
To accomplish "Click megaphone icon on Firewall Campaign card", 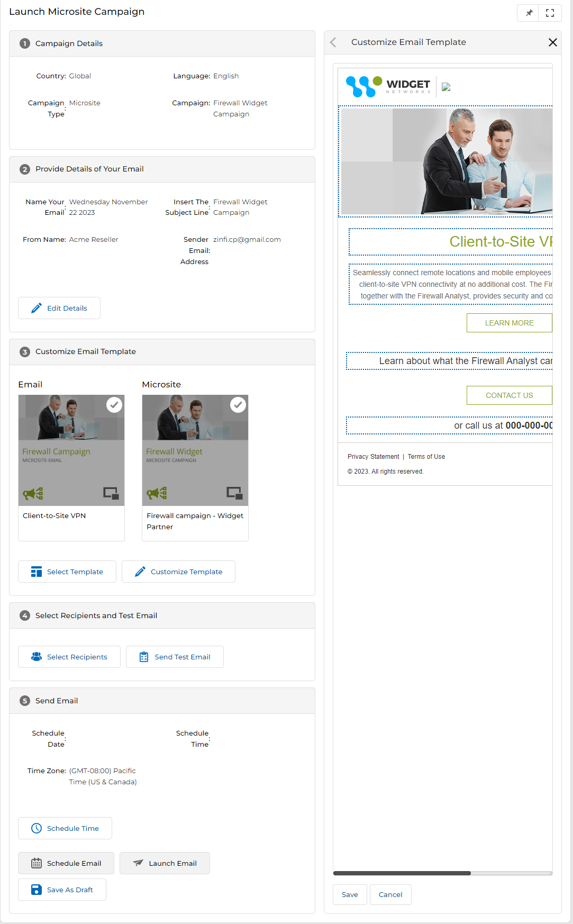I will 33,494.
